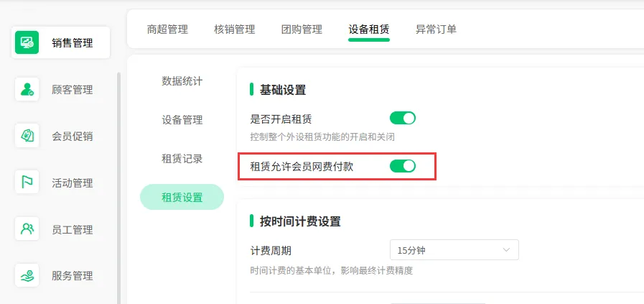The height and width of the screenshot is (304, 644).
Task: Open 数据统计 in the side submenu
Action: pyautogui.click(x=182, y=81)
